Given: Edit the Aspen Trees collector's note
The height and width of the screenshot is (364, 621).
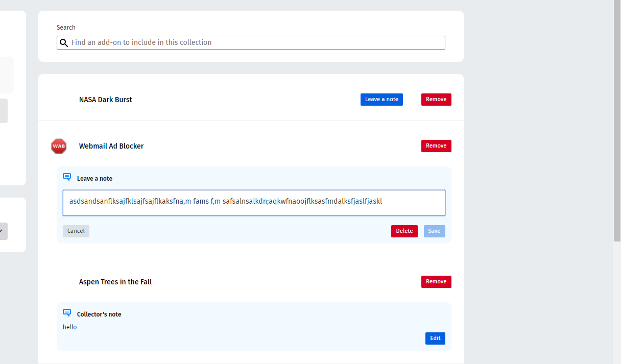Looking at the screenshot, I should [x=435, y=338].
